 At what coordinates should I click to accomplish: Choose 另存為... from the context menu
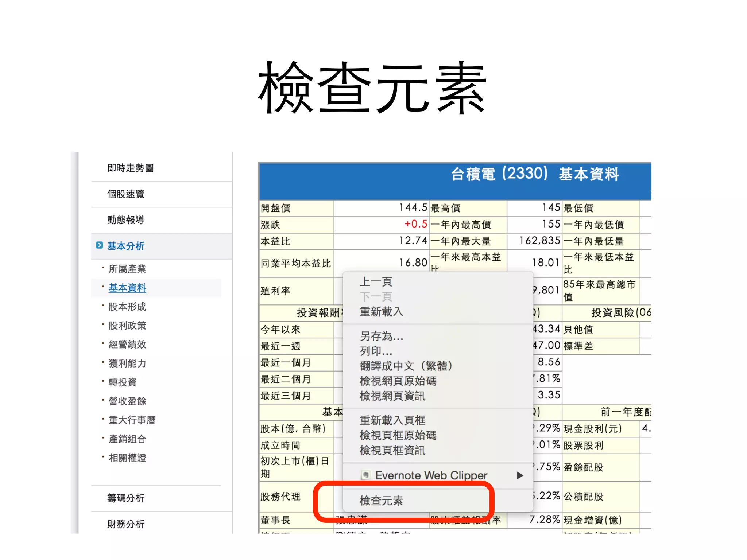(x=382, y=336)
